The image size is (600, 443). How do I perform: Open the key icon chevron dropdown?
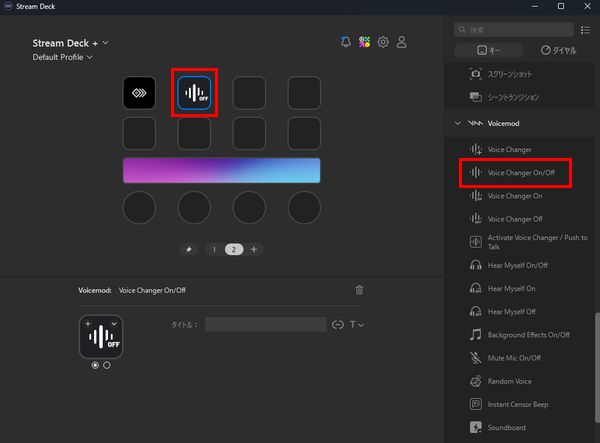point(114,324)
